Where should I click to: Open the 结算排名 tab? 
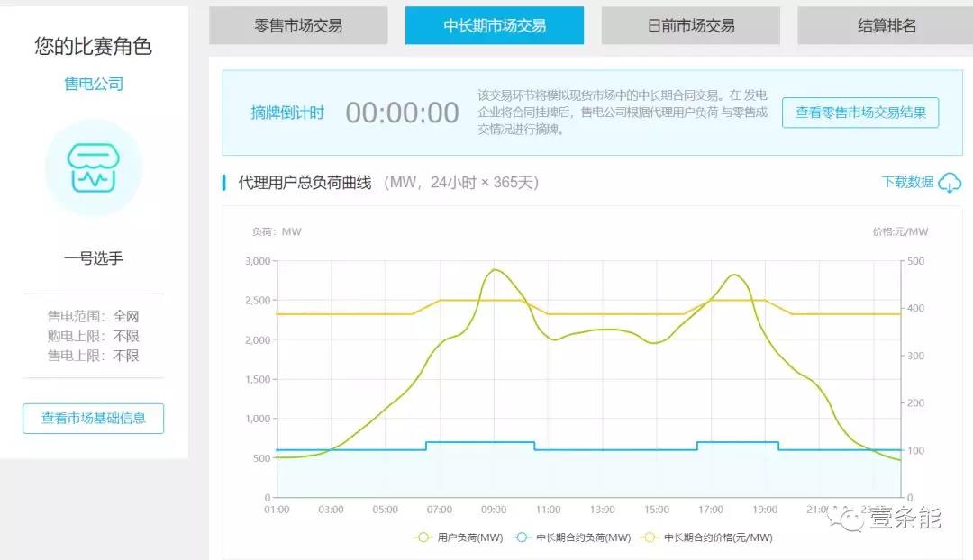click(x=886, y=26)
